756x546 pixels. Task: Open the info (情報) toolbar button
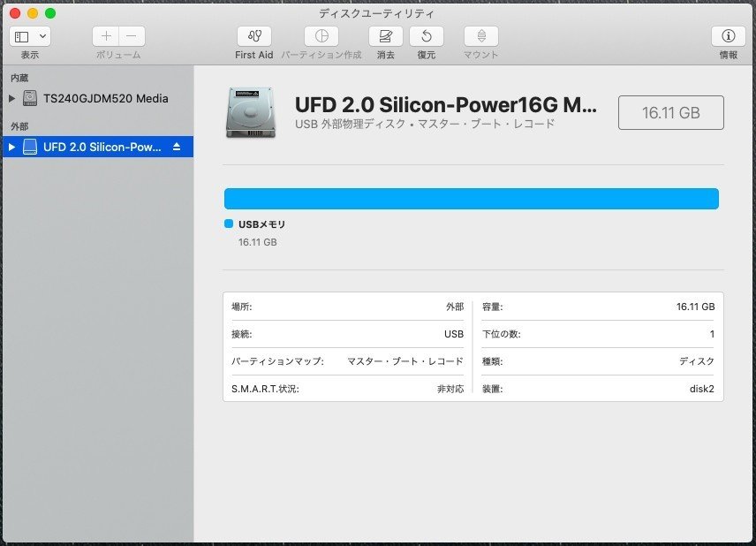point(728,36)
